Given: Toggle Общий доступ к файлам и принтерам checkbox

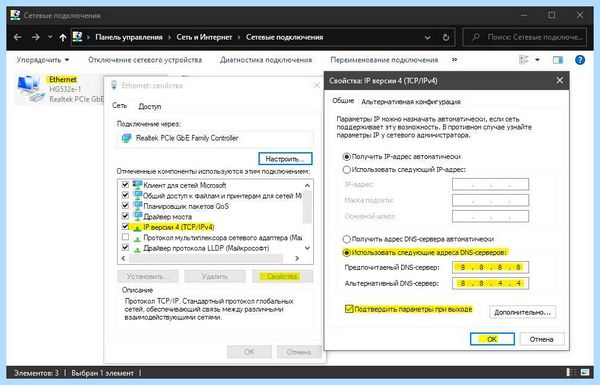Looking at the screenshot, I should (125, 195).
